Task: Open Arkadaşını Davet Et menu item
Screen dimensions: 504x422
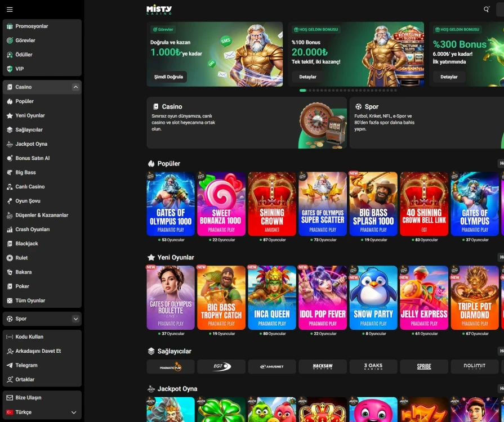Action: pos(42,351)
